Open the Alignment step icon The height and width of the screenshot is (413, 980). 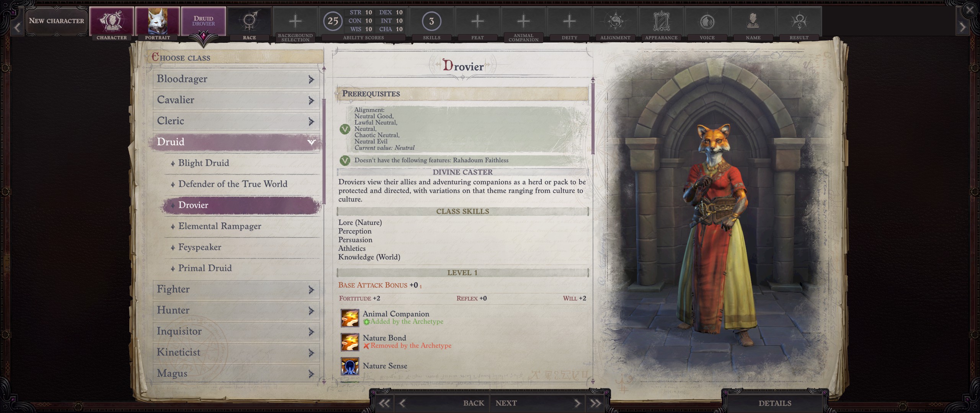click(x=615, y=21)
